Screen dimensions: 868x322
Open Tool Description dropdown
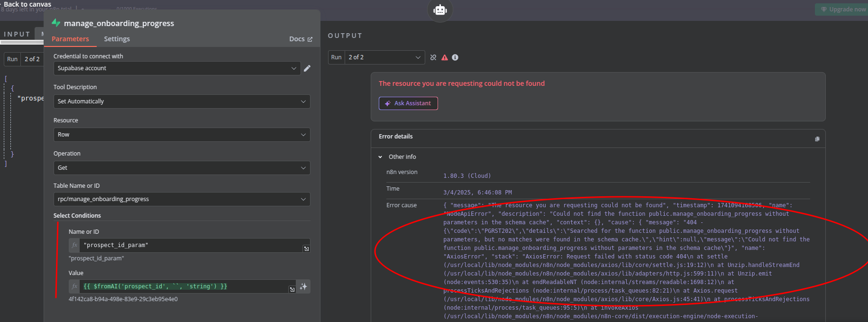(x=182, y=101)
